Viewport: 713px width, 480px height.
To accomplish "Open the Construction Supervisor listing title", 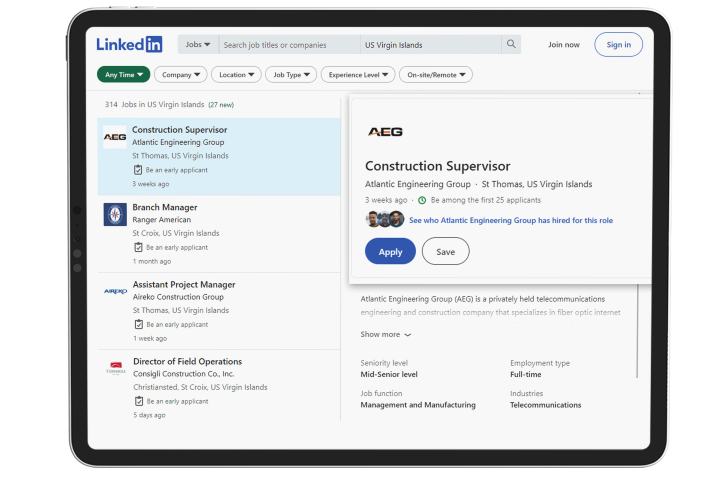I will (x=180, y=130).
